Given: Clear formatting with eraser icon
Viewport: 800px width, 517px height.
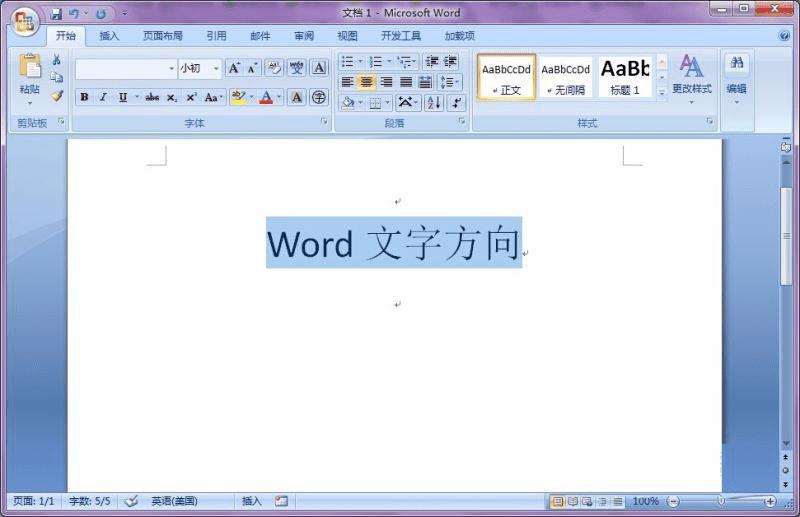Looking at the screenshot, I should [274, 68].
